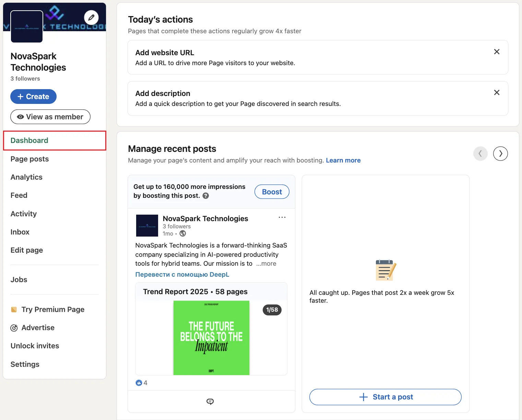Click the right chevron to see more posts
This screenshot has width=522, height=420.
500,153
